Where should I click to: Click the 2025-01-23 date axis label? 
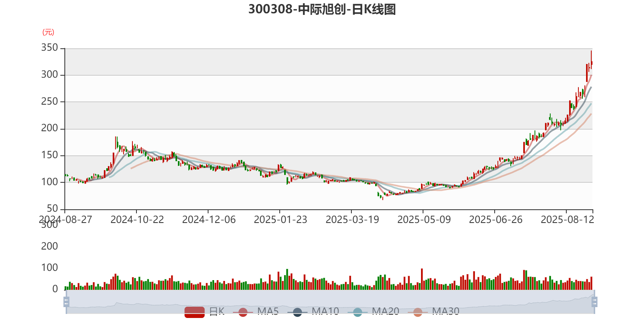pyautogui.click(x=281, y=220)
